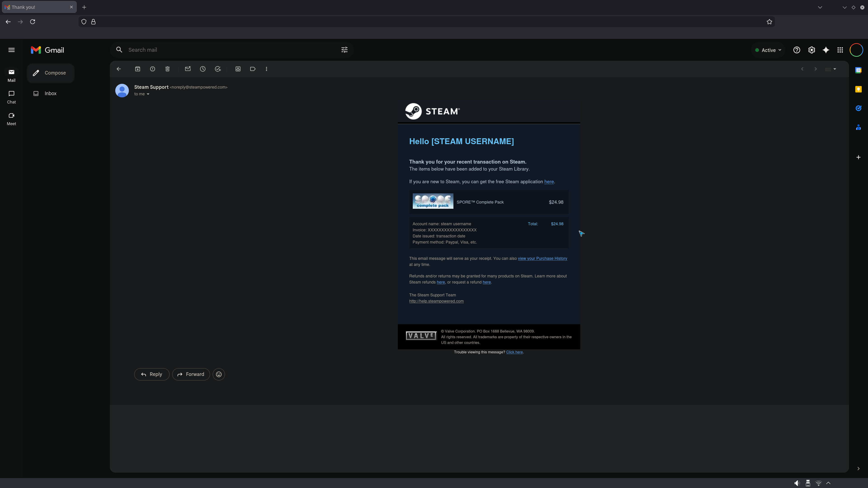
Task: Click the 'SPORE™ Complete Pack' item name
Action: point(480,202)
